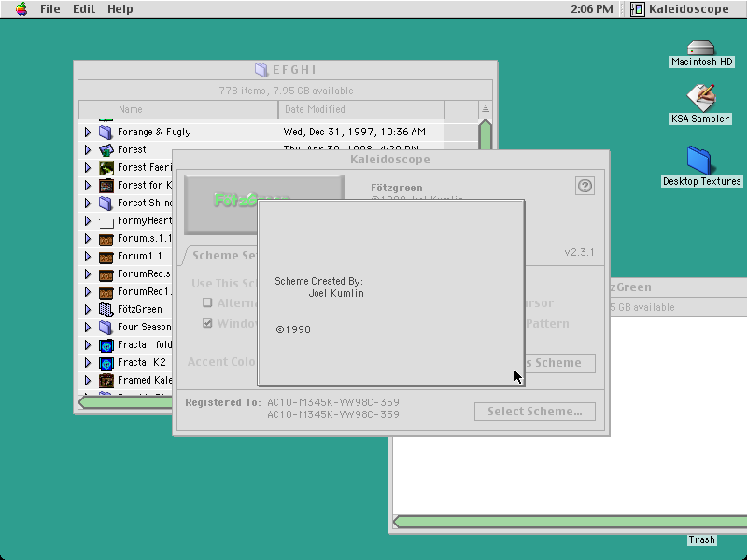Toggle the Alternate checkbox in Scheme Settings
The height and width of the screenshot is (560, 747).
click(x=207, y=302)
